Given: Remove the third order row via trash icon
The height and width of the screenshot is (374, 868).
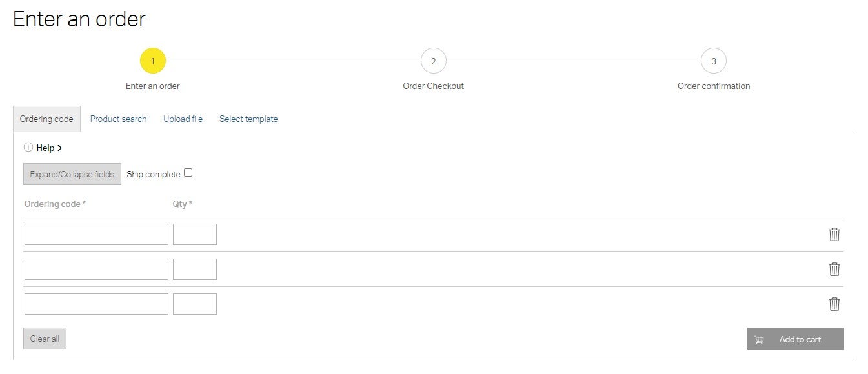Looking at the screenshot, I should point(834,304).
